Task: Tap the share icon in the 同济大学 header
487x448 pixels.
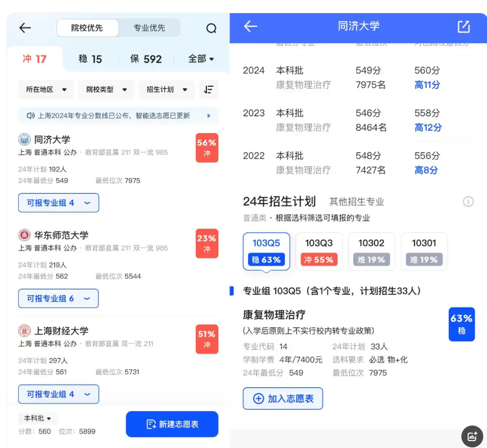Action: (x=464, y=26)
